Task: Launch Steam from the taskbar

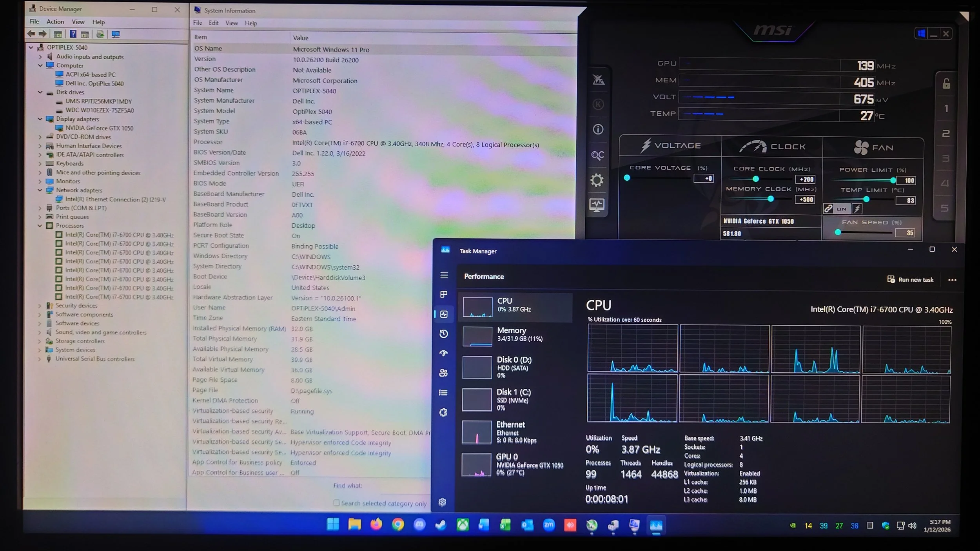Action: (x=441, y=525)
